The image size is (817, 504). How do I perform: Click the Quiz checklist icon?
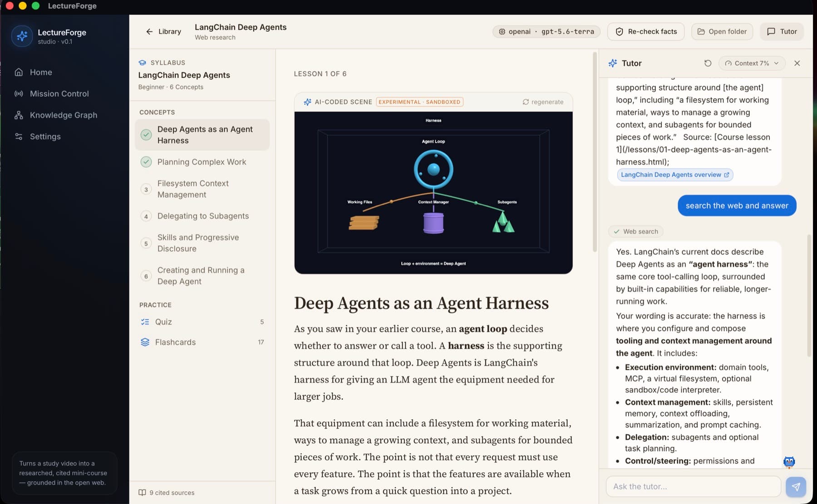point(145,322)
